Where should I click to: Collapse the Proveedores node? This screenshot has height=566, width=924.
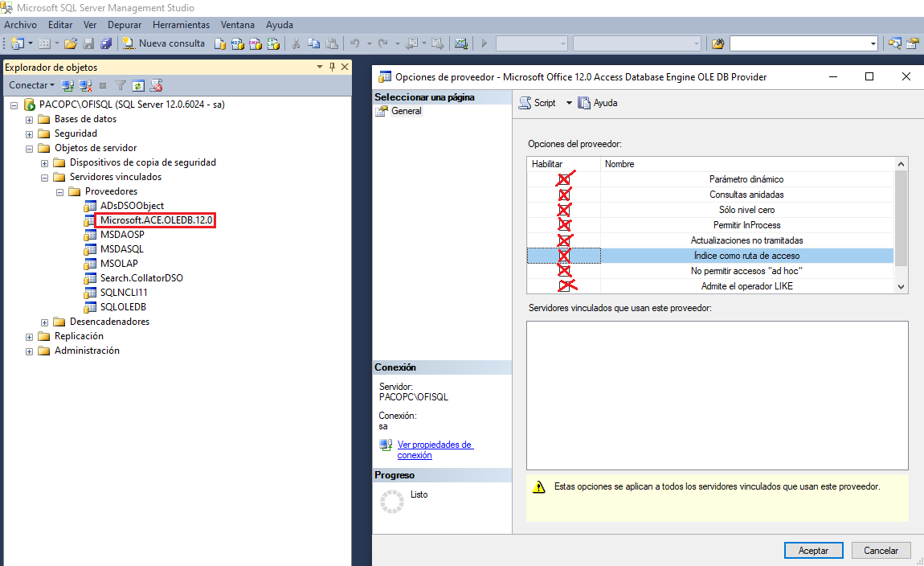click(59, 192)
